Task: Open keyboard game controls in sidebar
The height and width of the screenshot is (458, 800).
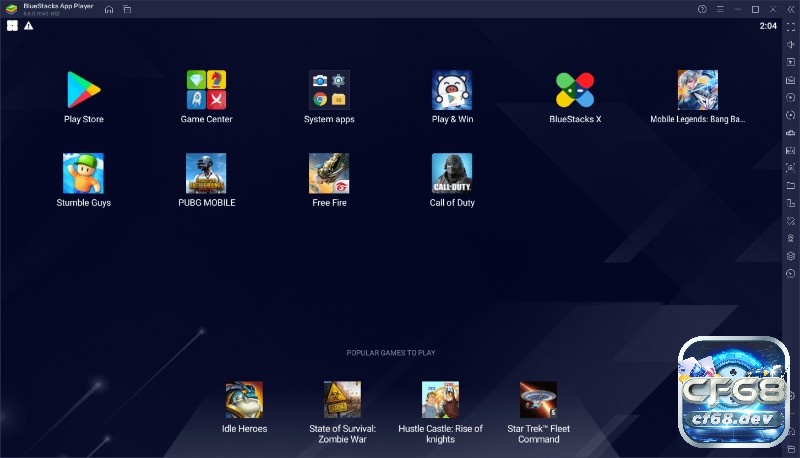Action: point(791,80)
